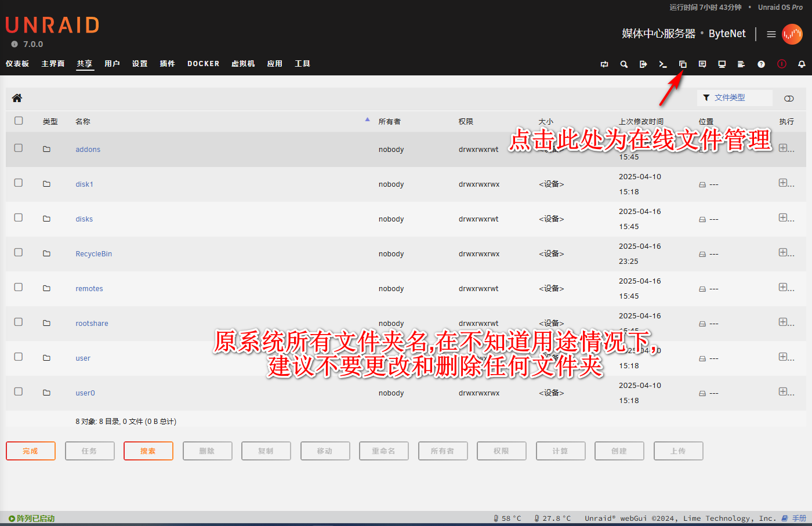Open the notifications bell icon

[802, 64]
